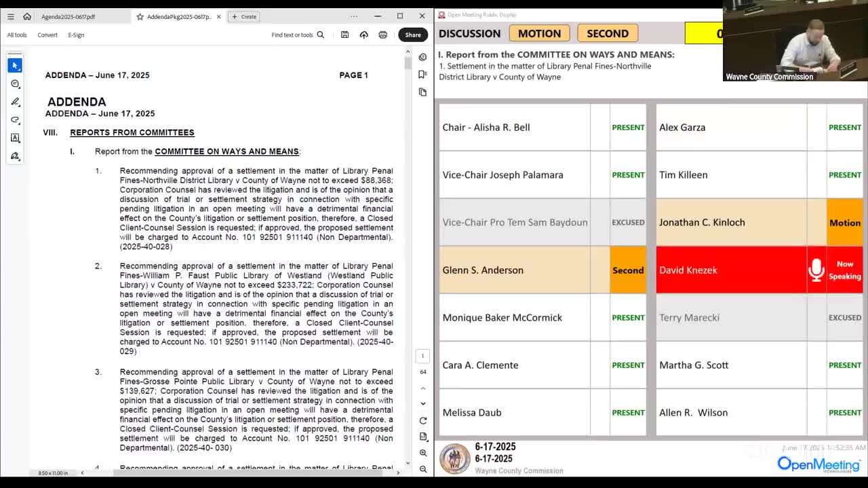The image size is (868, 488).
Task: Select Vice-Chair Pro Tem Sam Baydoun row
Action: tap(542, 222)
